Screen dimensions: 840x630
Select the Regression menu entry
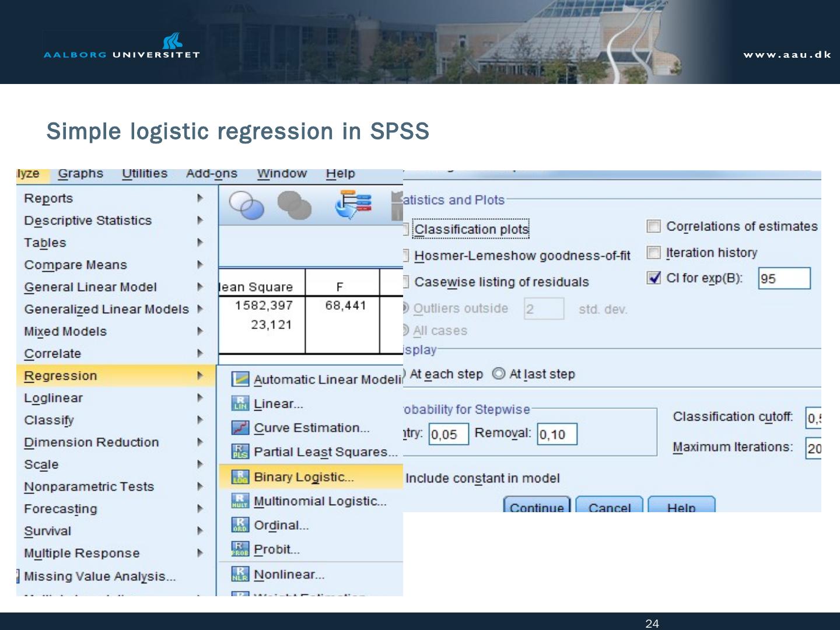click(116, 376)
